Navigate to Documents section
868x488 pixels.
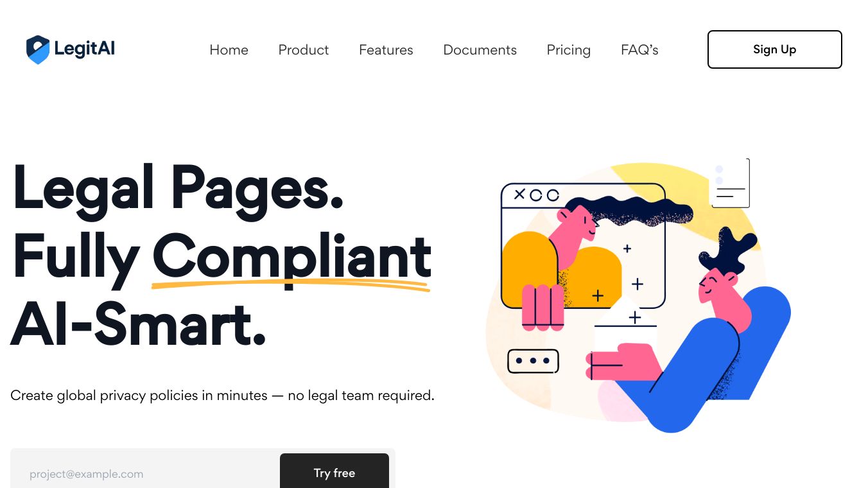(480, 50)
